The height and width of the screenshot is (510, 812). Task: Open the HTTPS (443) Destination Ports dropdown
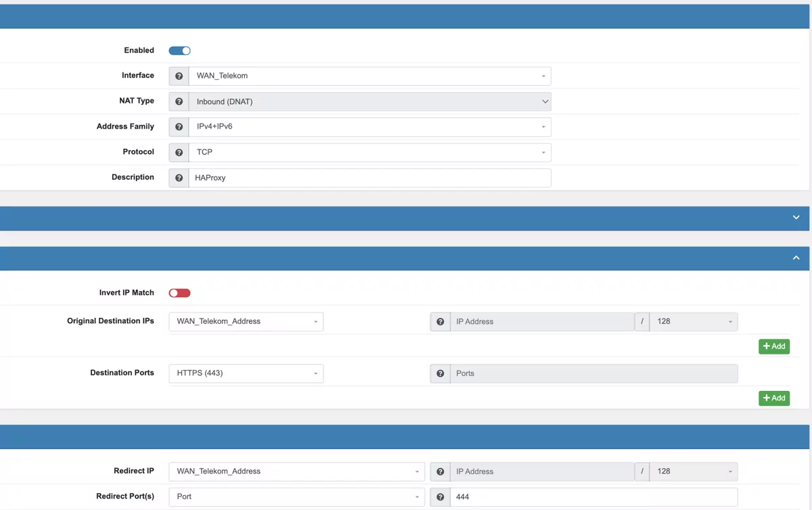[x=245, y=373]
